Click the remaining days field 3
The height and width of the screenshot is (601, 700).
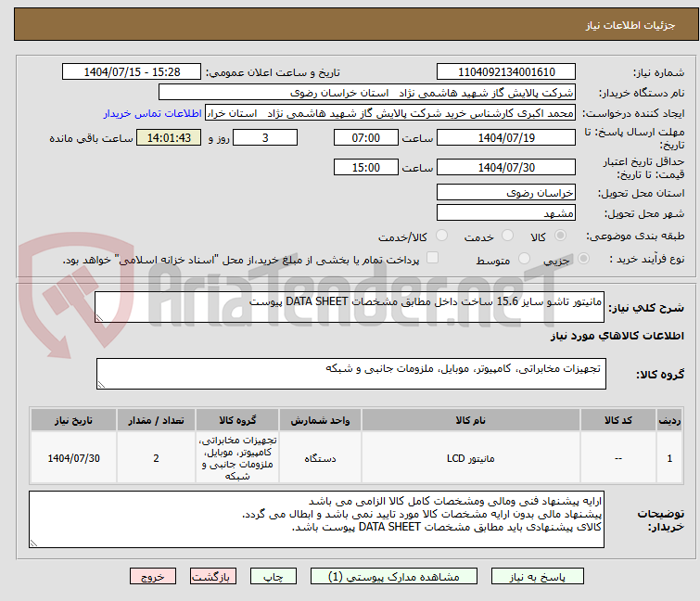(265, 138)
